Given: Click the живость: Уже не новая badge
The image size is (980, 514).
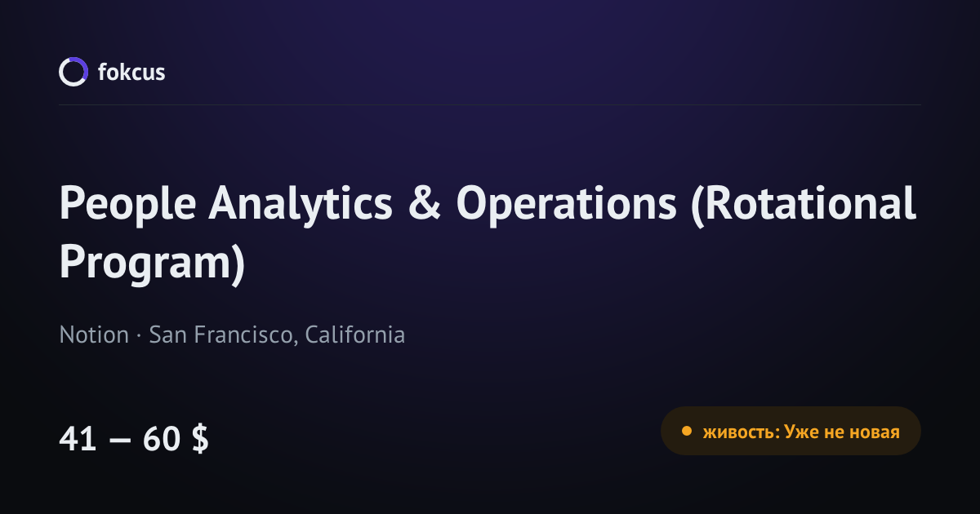Looking at the screenshot, I should [791, 431].
